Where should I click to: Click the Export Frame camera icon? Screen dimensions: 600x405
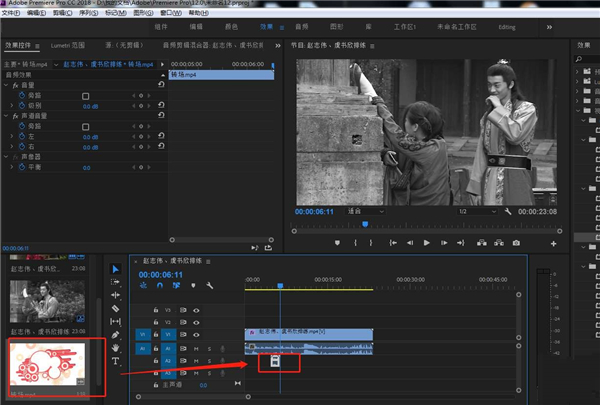click(516, 242)
